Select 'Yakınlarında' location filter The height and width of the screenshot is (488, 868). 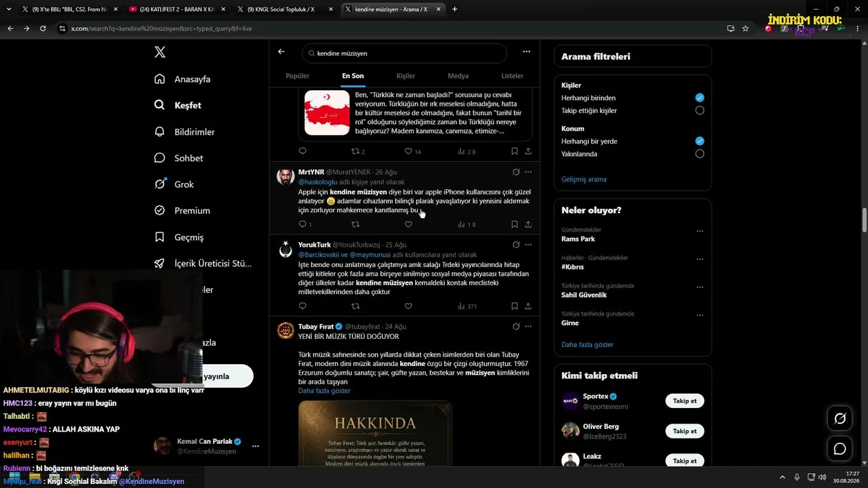[x=700, y=154]
